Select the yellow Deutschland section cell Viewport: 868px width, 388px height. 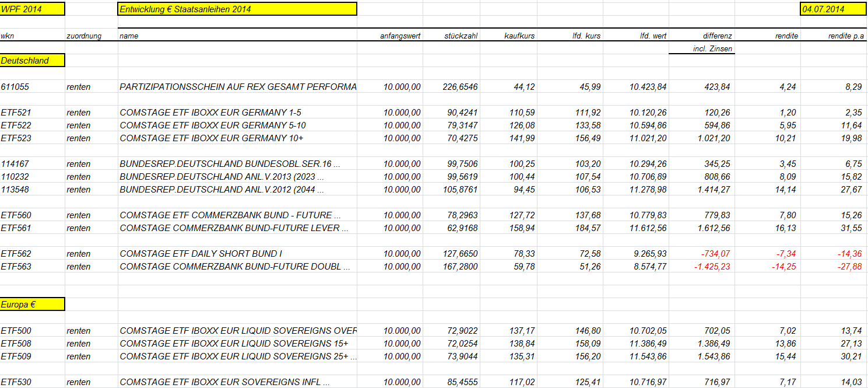coord(33,60)
